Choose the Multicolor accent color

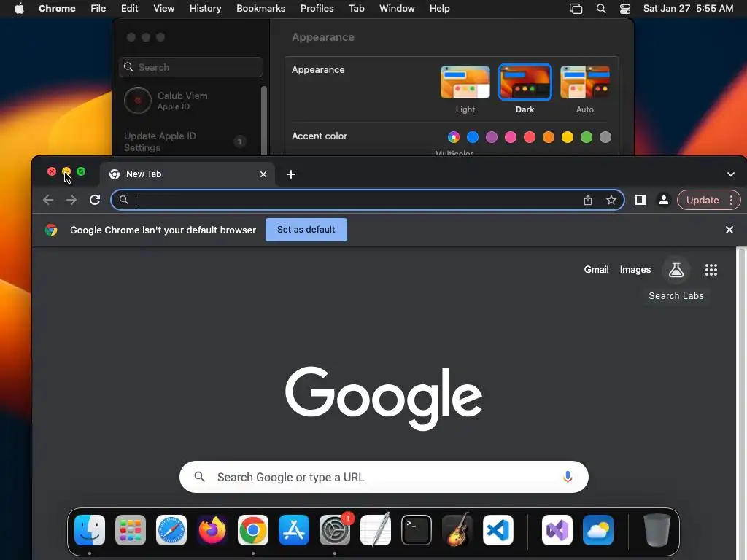[454, 137]
